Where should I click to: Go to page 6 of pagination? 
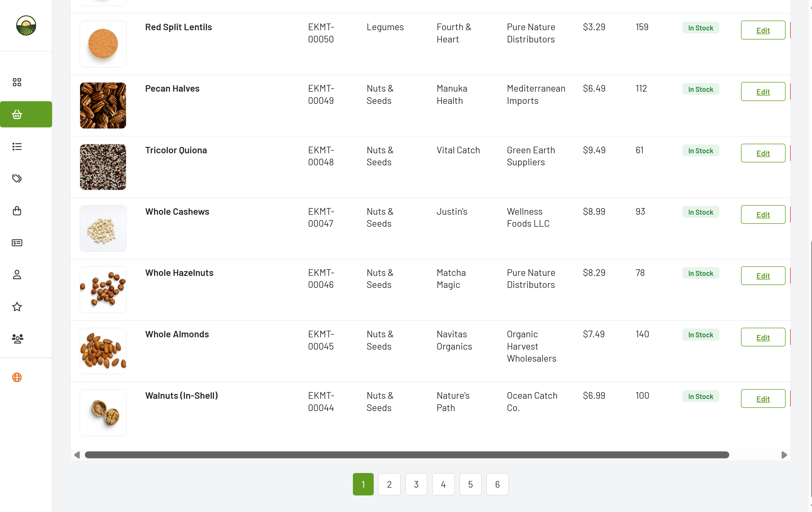click(497, 484)
